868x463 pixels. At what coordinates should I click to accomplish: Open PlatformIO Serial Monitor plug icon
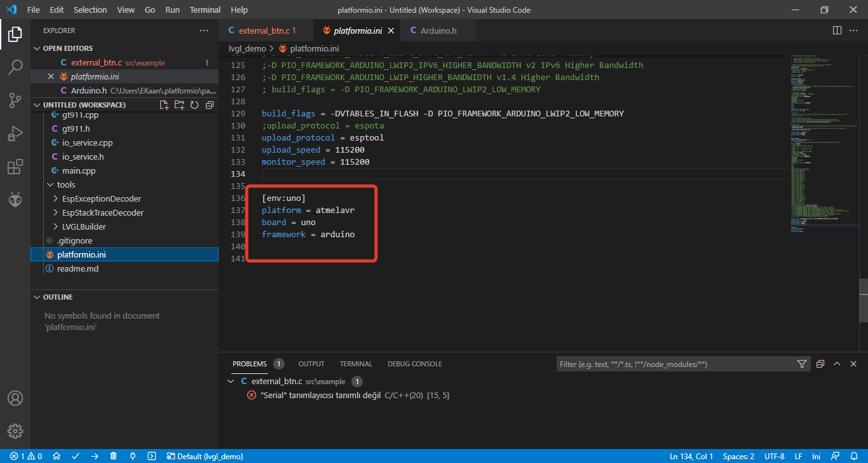coord(133,456)
